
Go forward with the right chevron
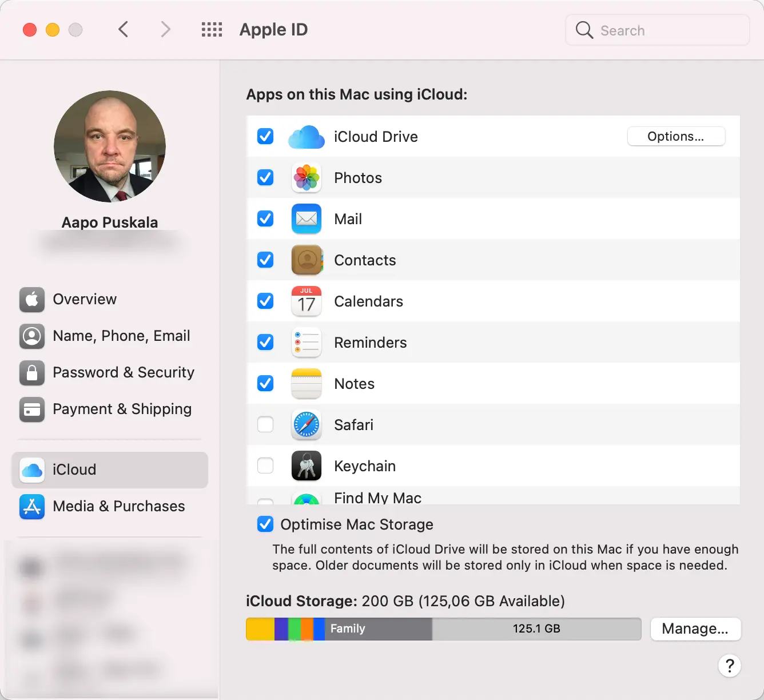click(x=165, y=29)
